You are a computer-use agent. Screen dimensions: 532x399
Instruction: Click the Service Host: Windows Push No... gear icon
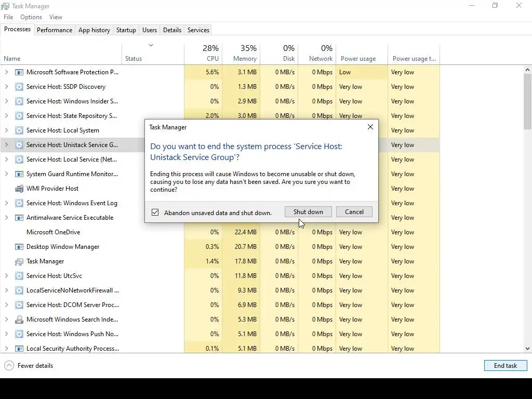click(x=19, y=334)
